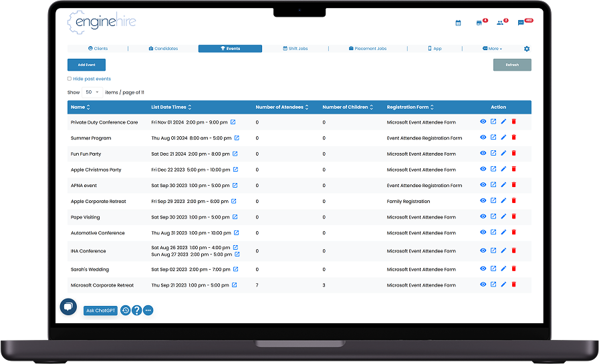View the Pope Visiting event
This screenshot has width=599, height=364.
point(483,216)
